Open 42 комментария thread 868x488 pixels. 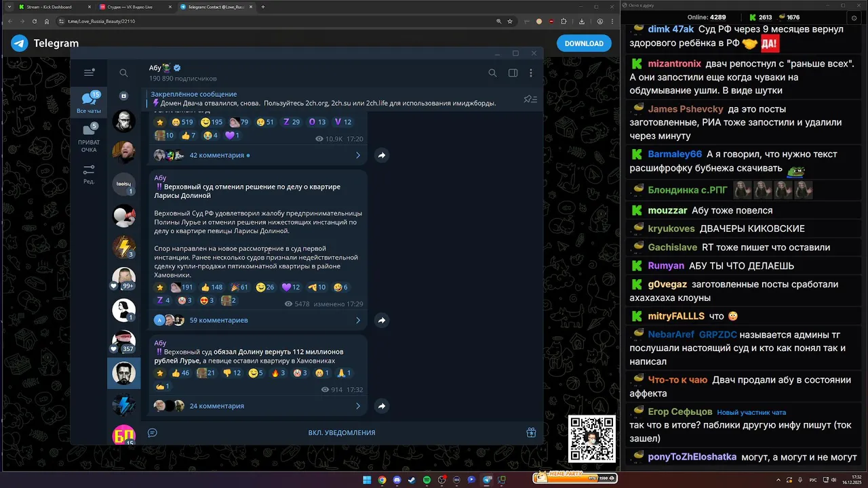click(258, 155)
